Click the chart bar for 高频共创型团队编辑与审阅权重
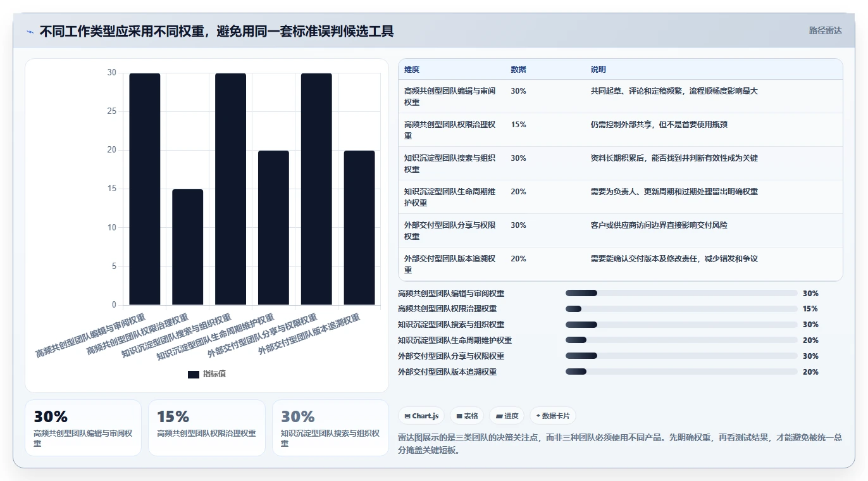 (145, 189)
